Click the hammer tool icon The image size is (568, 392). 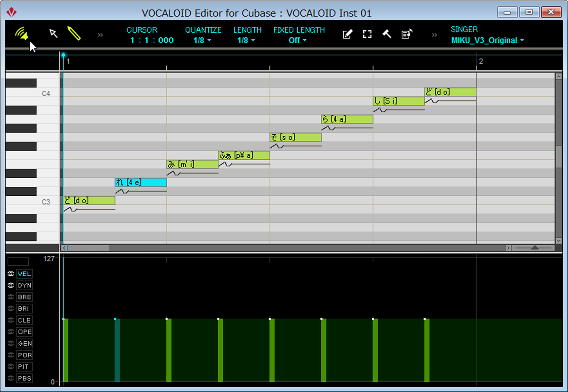[x=387, y=34]
